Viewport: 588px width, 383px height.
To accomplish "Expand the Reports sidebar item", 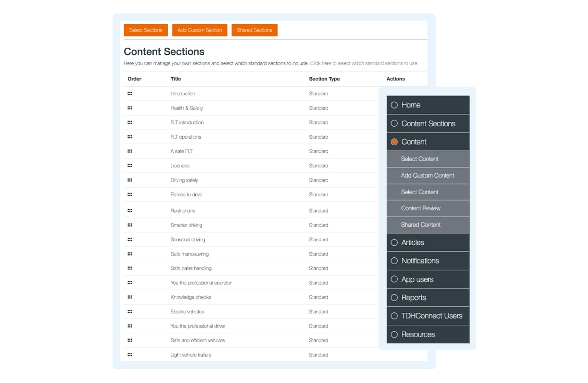I will click(x=414, y=298).
